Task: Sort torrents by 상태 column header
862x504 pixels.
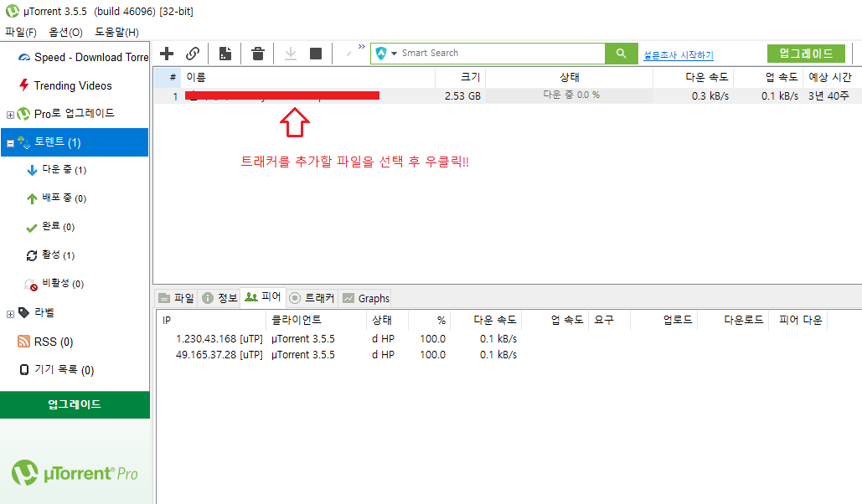Action: tap(569, 78)
